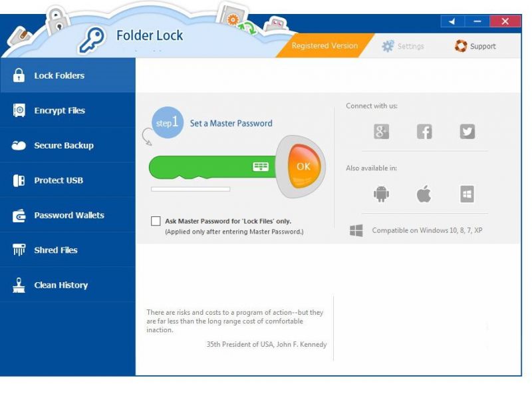This screenshot has width=532, height=398.
Task: Click the step 1 circle badge
Action: tap(168, 122)
